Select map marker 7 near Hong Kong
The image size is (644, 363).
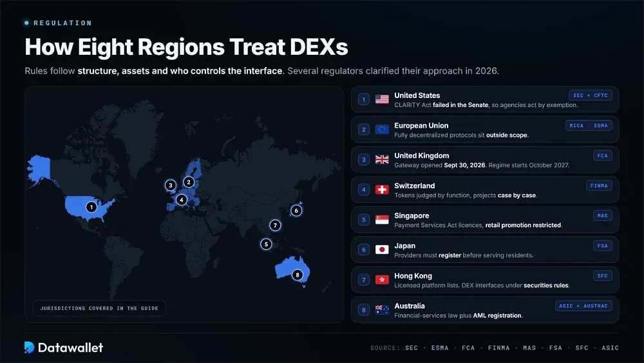tap(275, 225)
